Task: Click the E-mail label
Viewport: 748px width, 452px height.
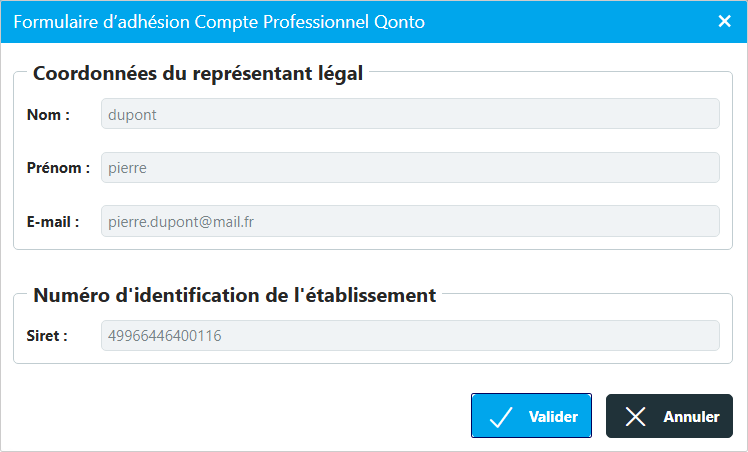Action: (x=52, y=222)
